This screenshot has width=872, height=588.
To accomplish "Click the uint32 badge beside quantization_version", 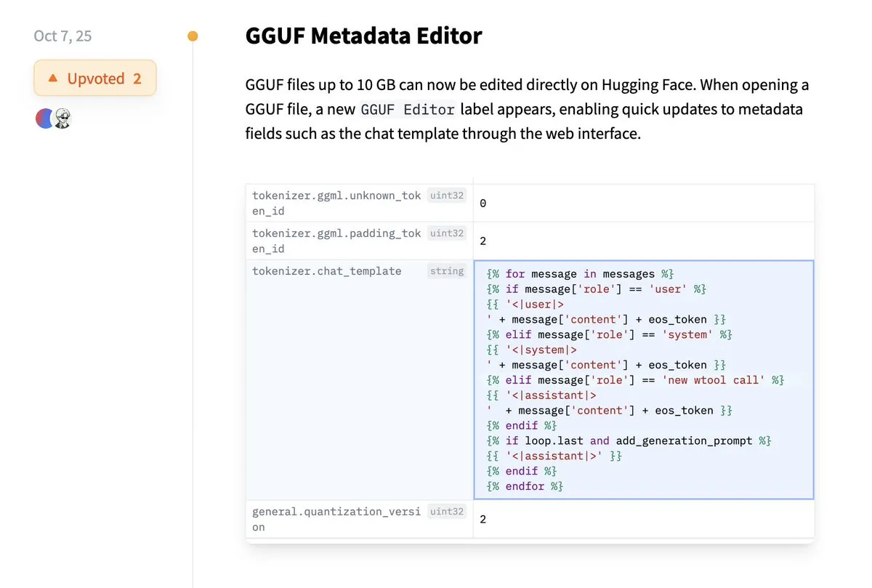I will 446,511.
